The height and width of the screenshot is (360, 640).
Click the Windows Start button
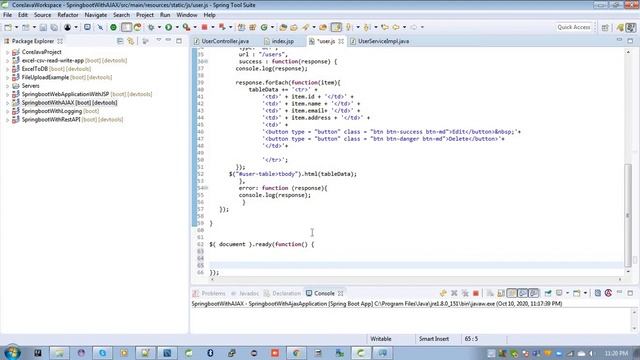(12, 352)
